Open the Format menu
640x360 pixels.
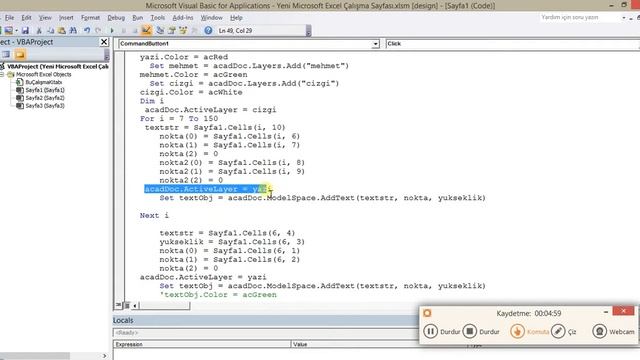(90, 18)
